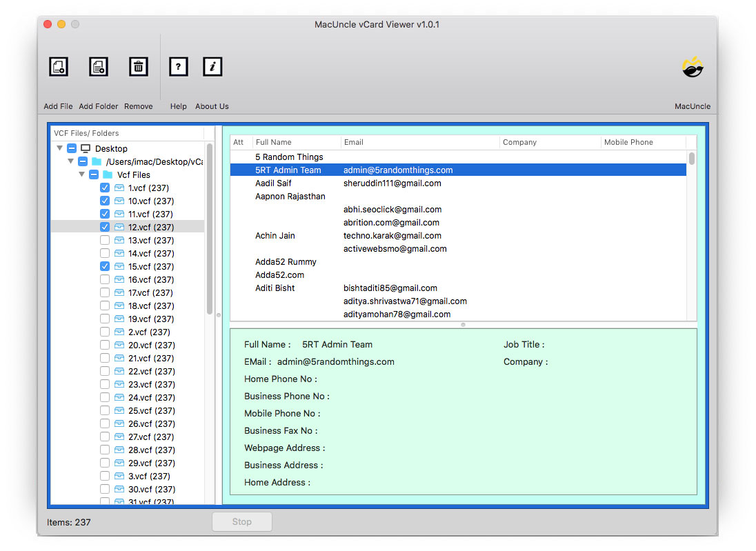756x551 pixels.
Task: Click the card icon beside 22.vcf
Action: point(119,371)
